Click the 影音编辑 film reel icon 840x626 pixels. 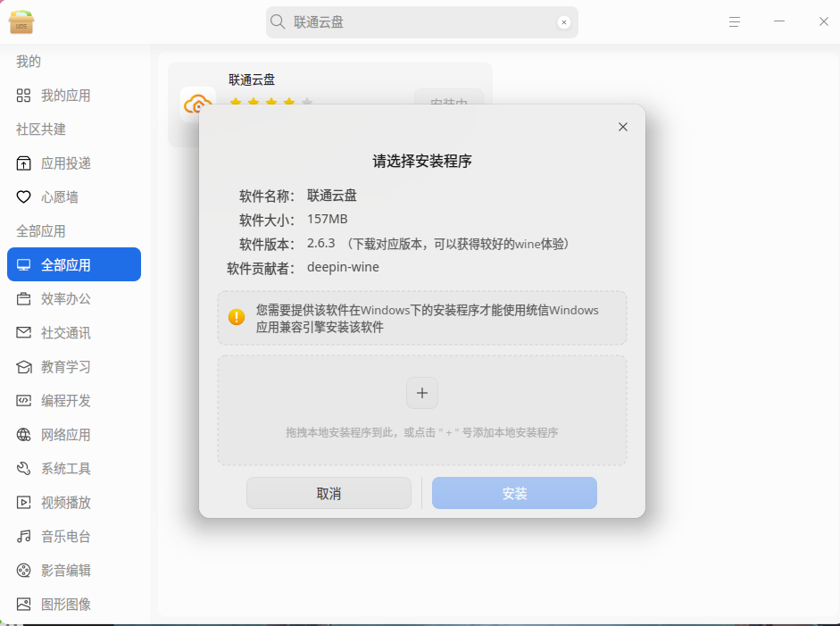click(x=23, y=571)
